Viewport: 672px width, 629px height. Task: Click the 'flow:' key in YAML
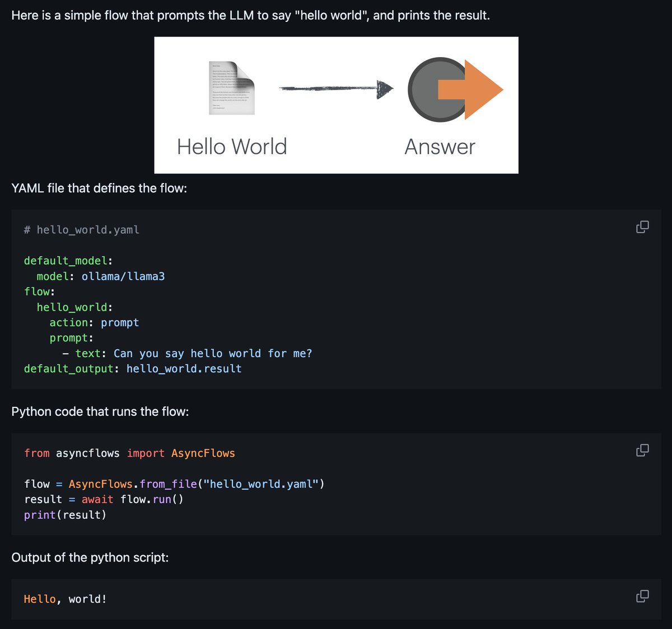pos(39,292)
